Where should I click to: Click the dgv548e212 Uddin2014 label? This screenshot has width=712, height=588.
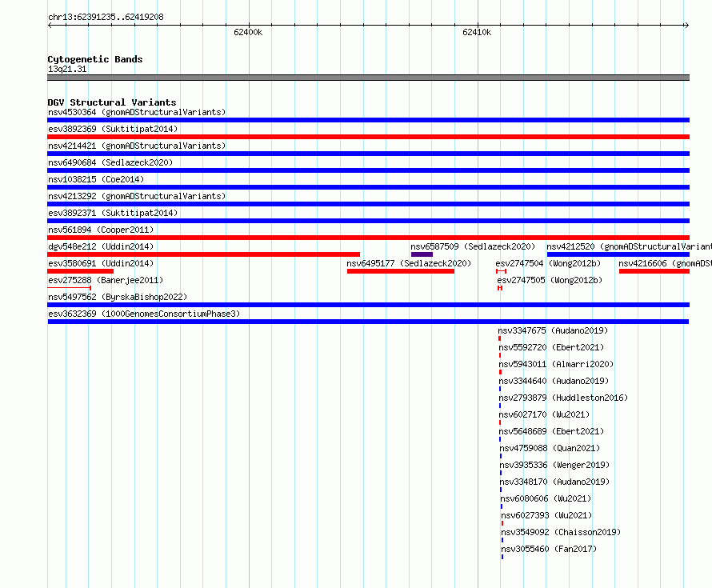coord(101,246)
